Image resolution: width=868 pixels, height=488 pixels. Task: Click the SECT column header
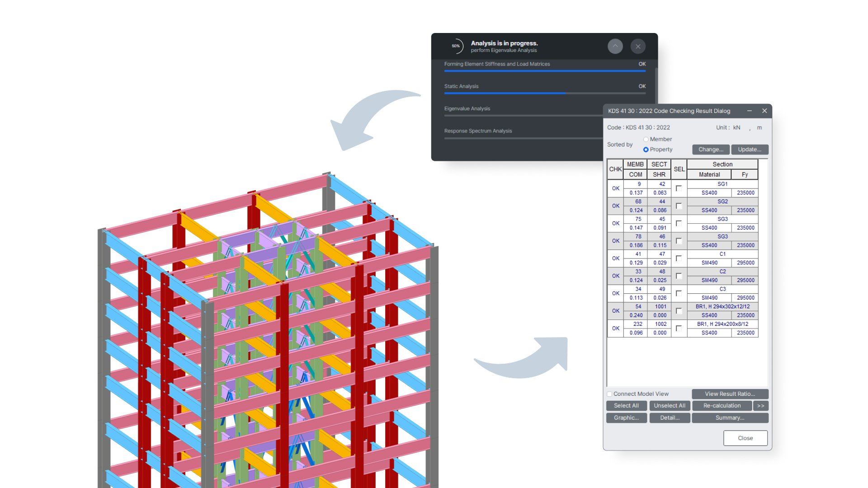pos(659,164)
